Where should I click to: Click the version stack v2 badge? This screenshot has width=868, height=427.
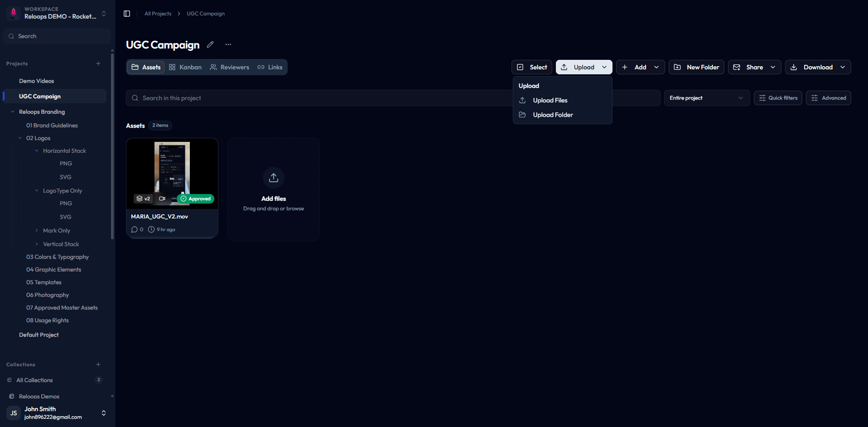143,199
